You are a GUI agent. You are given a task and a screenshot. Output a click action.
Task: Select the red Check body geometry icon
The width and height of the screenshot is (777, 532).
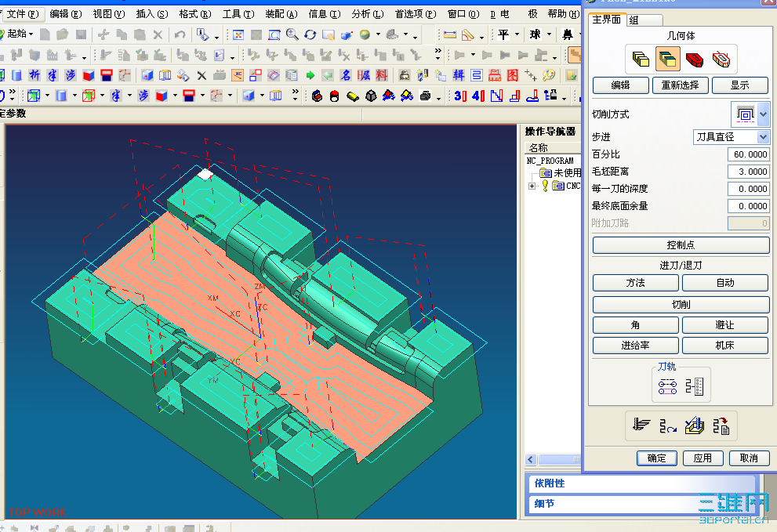point(694,60)
